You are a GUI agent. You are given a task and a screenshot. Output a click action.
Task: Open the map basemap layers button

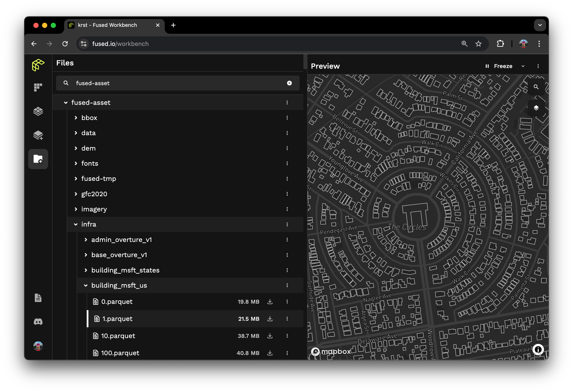pos(536,108)
